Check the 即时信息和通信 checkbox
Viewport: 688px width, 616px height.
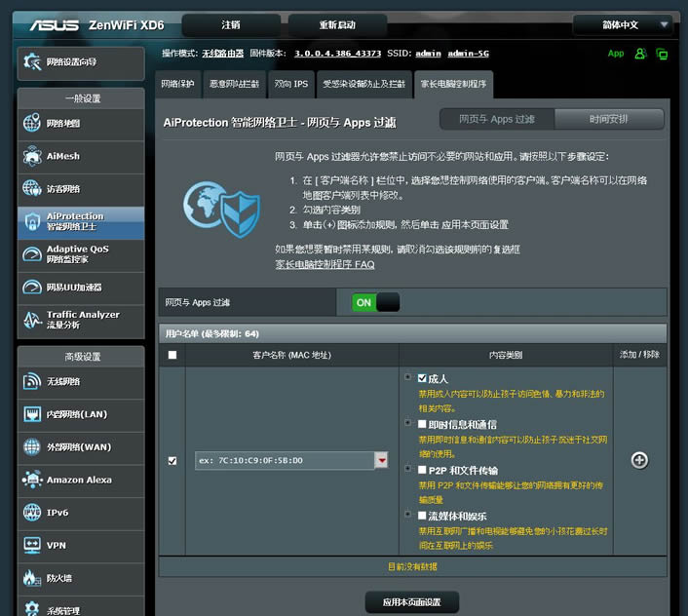click(422, 424)
